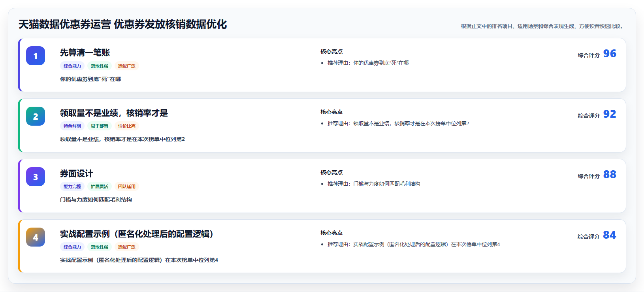Click 核心高点 heading in the second card
644x292 pixels.
point(331,112)
